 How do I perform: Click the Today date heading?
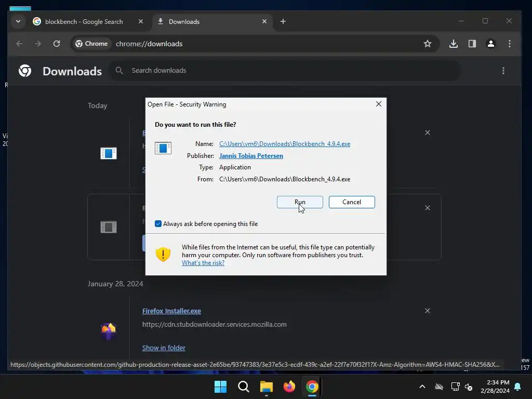[x=97, y=105]
